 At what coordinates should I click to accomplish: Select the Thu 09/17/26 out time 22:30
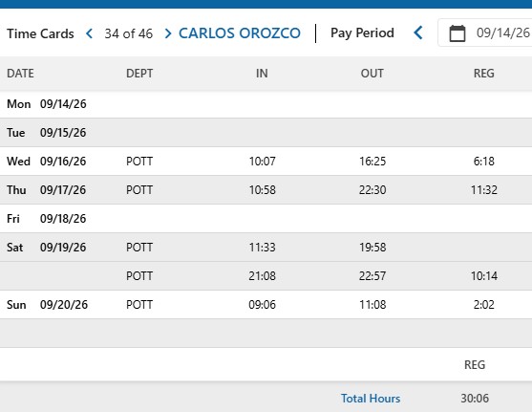point(372,190)
